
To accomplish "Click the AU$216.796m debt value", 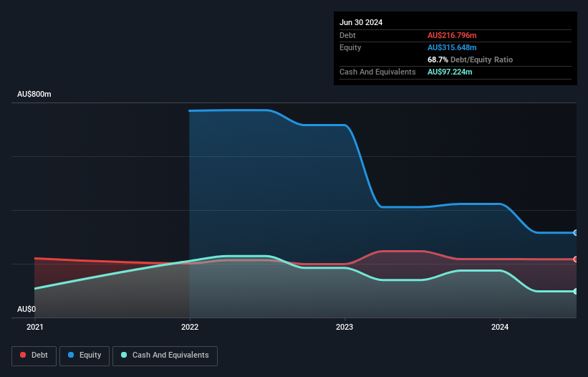I will point(452,35).
